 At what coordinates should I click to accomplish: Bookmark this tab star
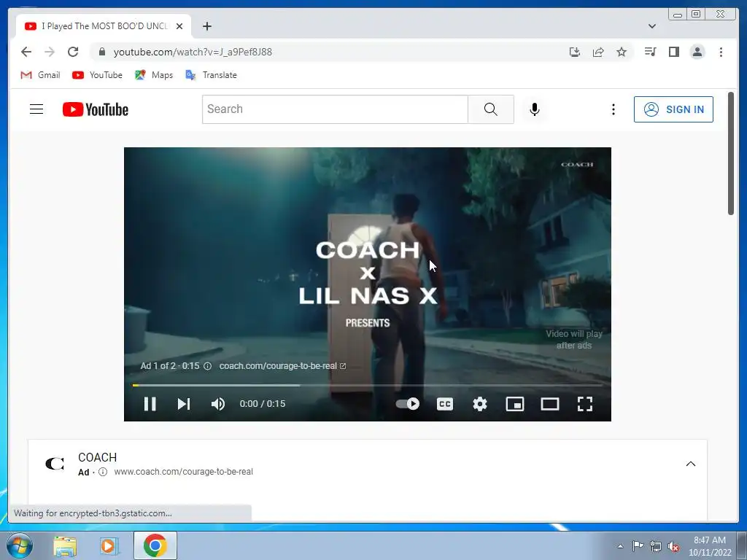point(622,52)
